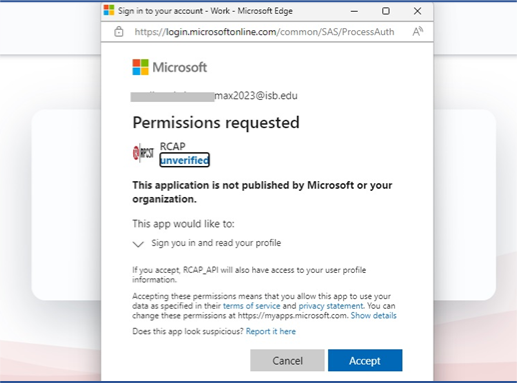Click the lock icon in address bar

pyautogui.click(x=119, y=32)
